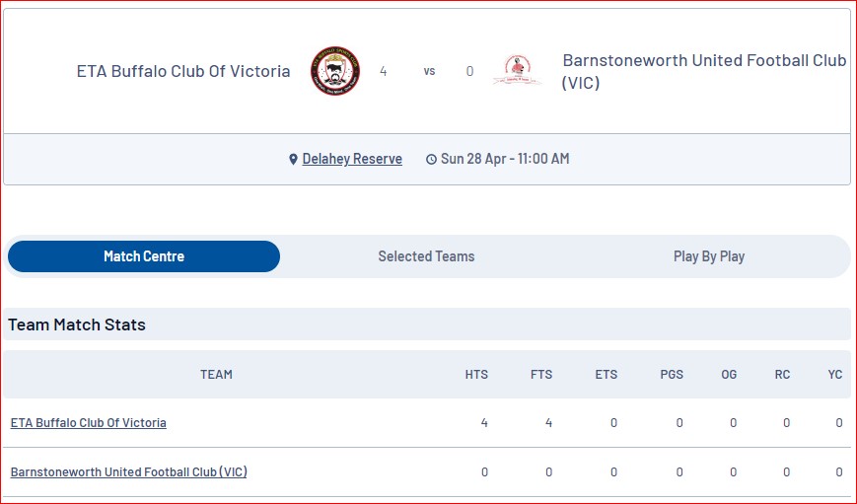Click the RC column header
857x504 pixels.
[x=782, y=375]
